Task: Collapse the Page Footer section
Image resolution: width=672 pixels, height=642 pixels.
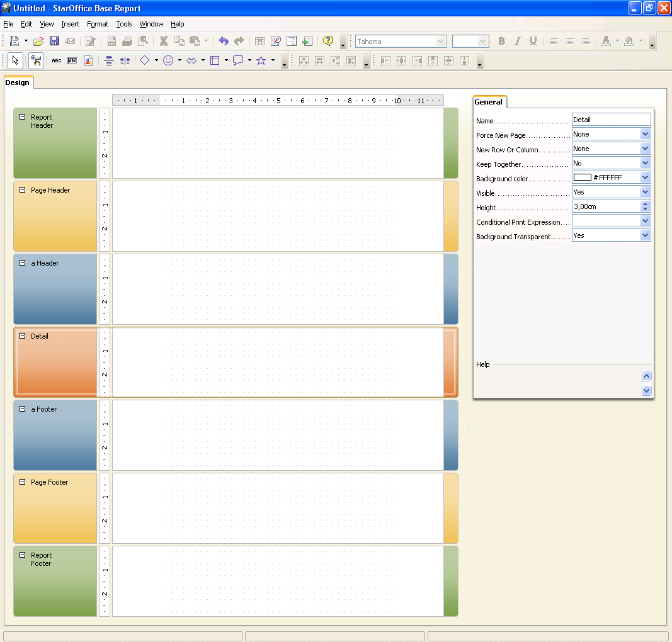Action: pos(22,482)
